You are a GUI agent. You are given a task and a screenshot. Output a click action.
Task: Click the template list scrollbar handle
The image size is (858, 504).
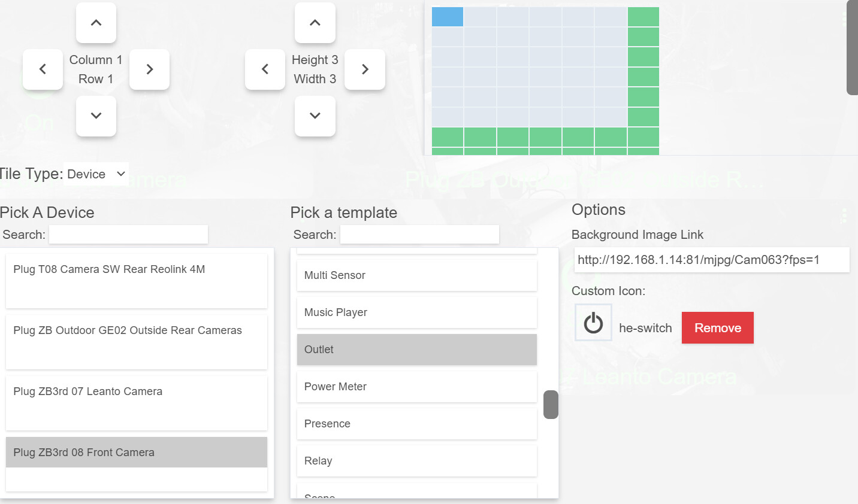click(x=551, y=405)
